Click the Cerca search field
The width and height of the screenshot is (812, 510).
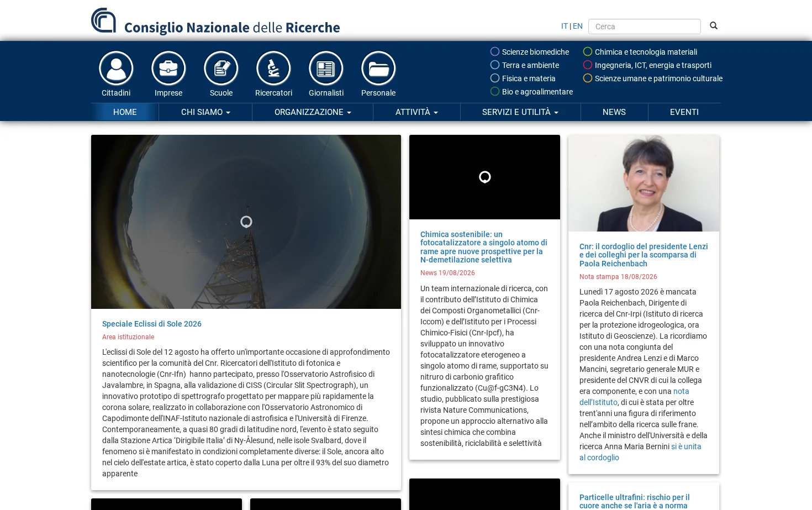click(x=645, y=27)
